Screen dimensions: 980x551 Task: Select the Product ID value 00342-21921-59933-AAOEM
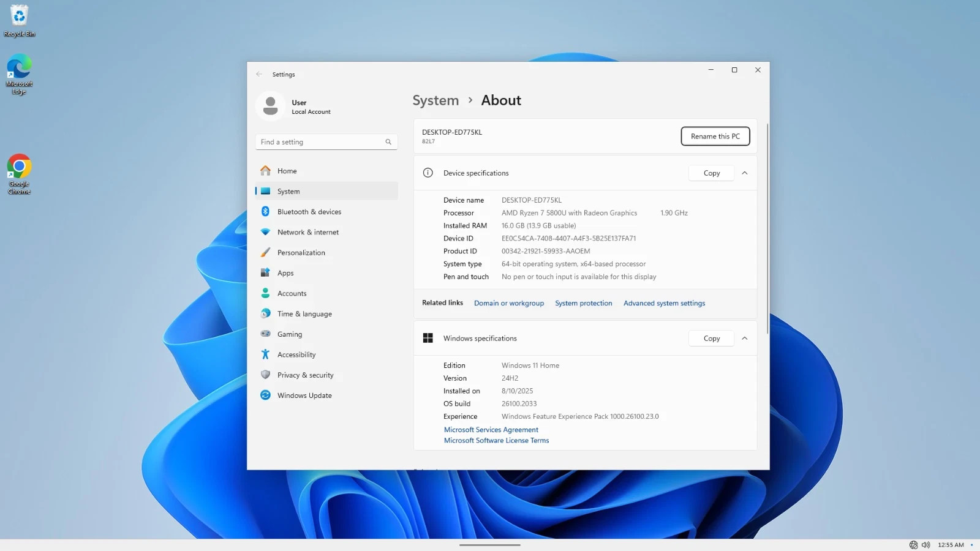coord(546,252)
